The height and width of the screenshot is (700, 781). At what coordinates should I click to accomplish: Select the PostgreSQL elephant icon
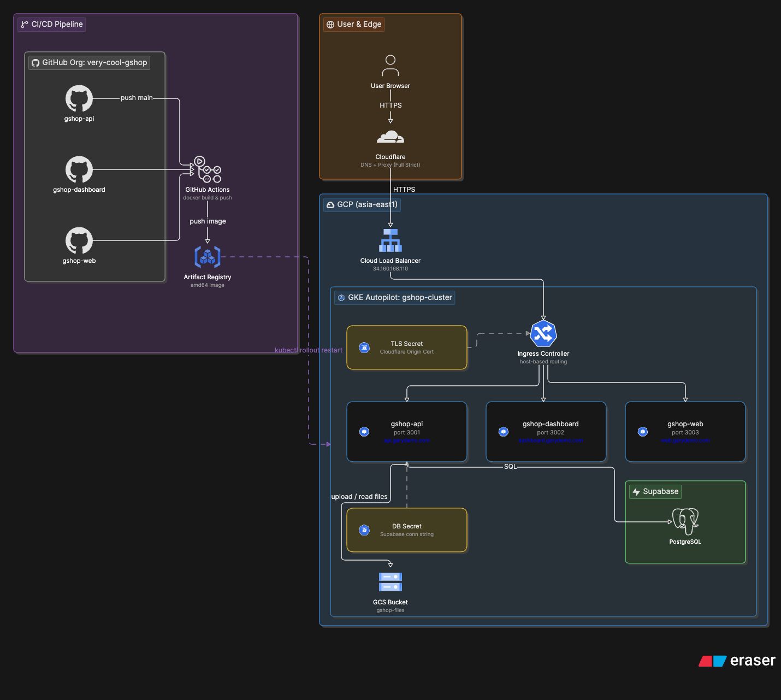685,521
